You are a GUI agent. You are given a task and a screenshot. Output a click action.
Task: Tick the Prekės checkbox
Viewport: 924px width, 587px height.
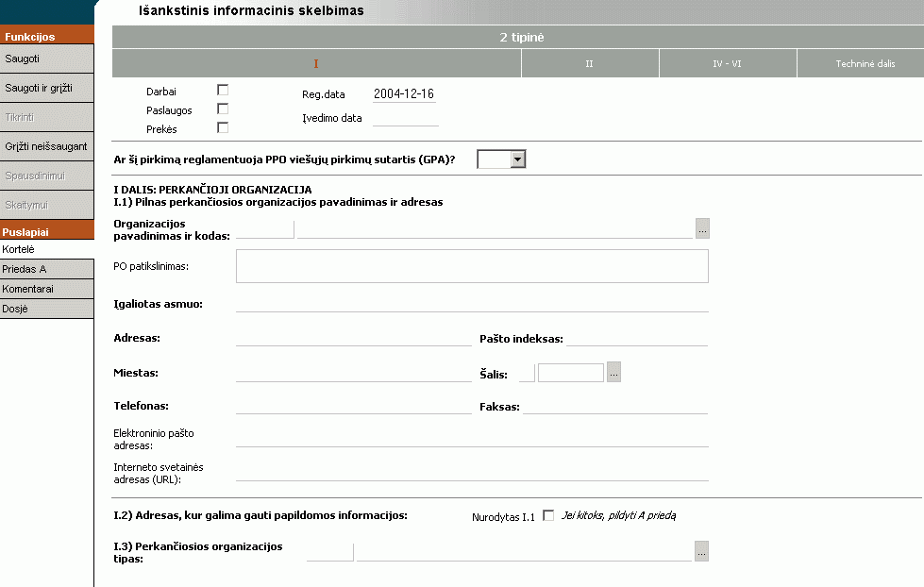pyautogui.click(x=223, y=128)
